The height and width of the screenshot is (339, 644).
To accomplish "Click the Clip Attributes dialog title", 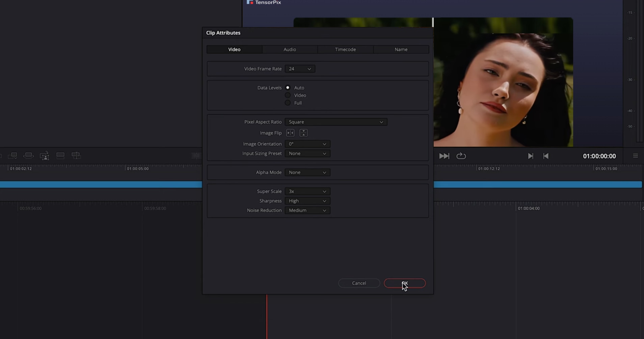I will (x=223, y=33).
